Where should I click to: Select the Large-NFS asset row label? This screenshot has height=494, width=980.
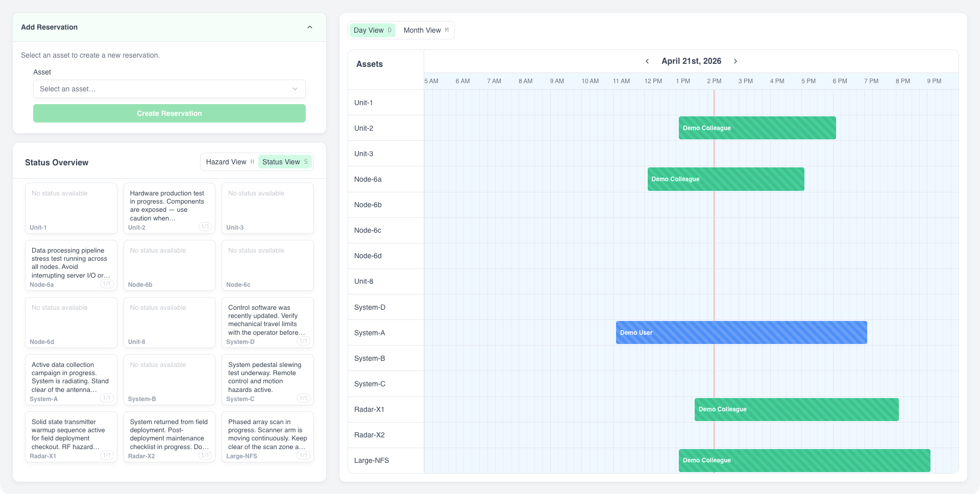pos(372,460)
